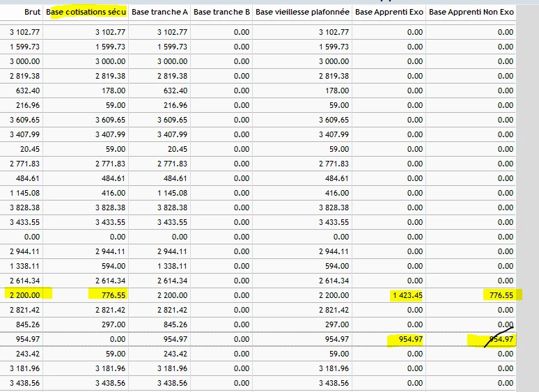This screenshot has height=392, width=539.
Task: Click 2 944.11 in Base cotisations sécu column
Action: pos(110,251)
